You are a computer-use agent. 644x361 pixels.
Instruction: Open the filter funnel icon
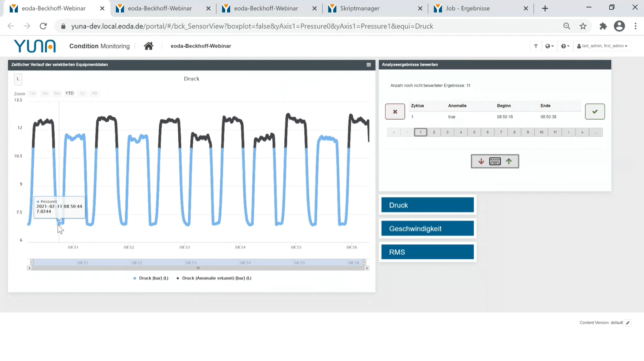(536, 46)
